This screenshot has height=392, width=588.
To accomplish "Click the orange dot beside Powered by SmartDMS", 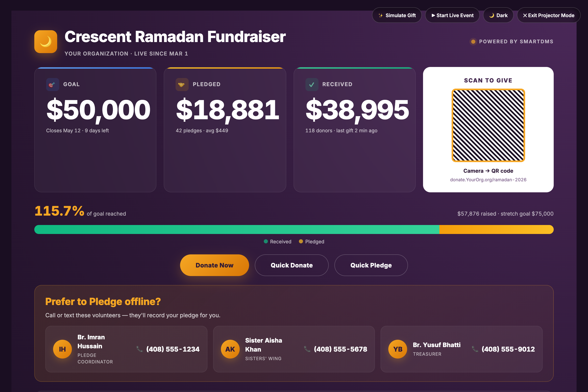I will (473, 41).
